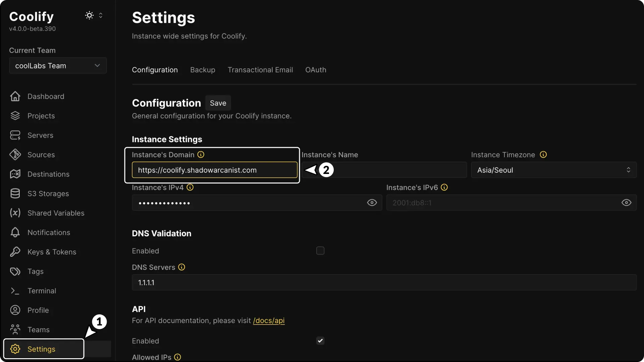The height and width of the screenshot is (362, 644).
Task: Open the Asia/Seoul timezone dropdown
Action: pos(553,170)
